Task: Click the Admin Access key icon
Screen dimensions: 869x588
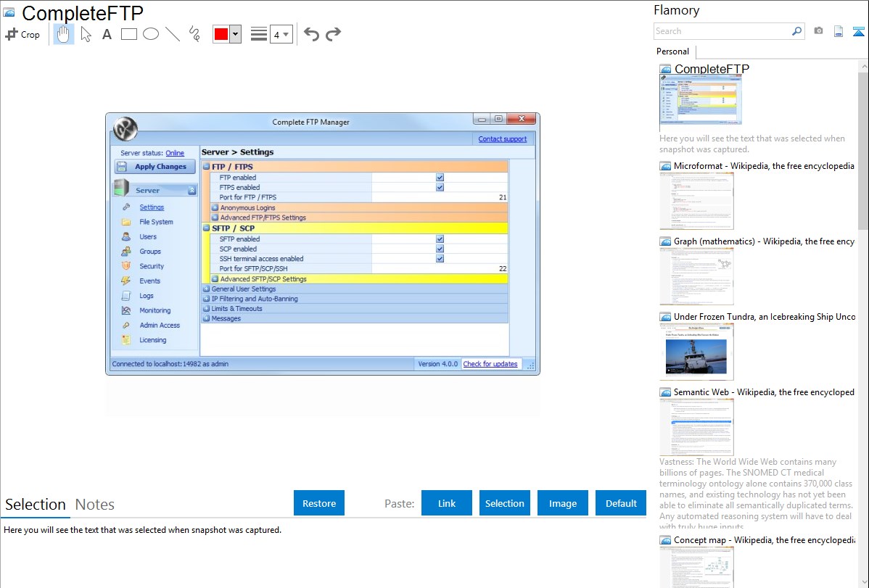Action: pyautogui.click(x=126, y=326)
